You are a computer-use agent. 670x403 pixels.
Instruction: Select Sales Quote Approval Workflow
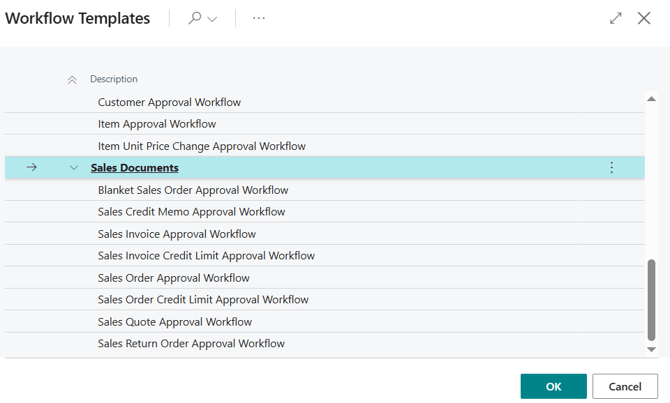click(174, 322)
